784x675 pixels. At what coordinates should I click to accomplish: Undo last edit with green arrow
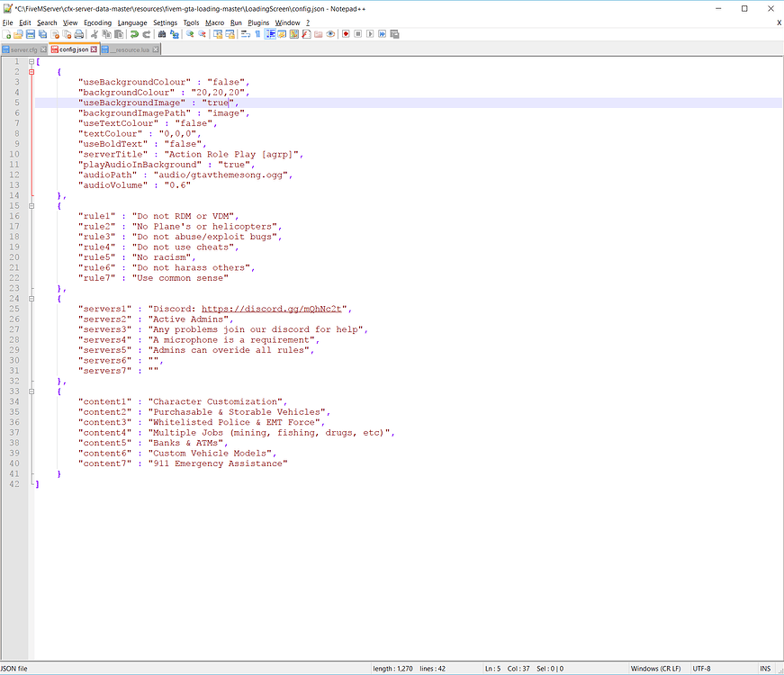134,34
